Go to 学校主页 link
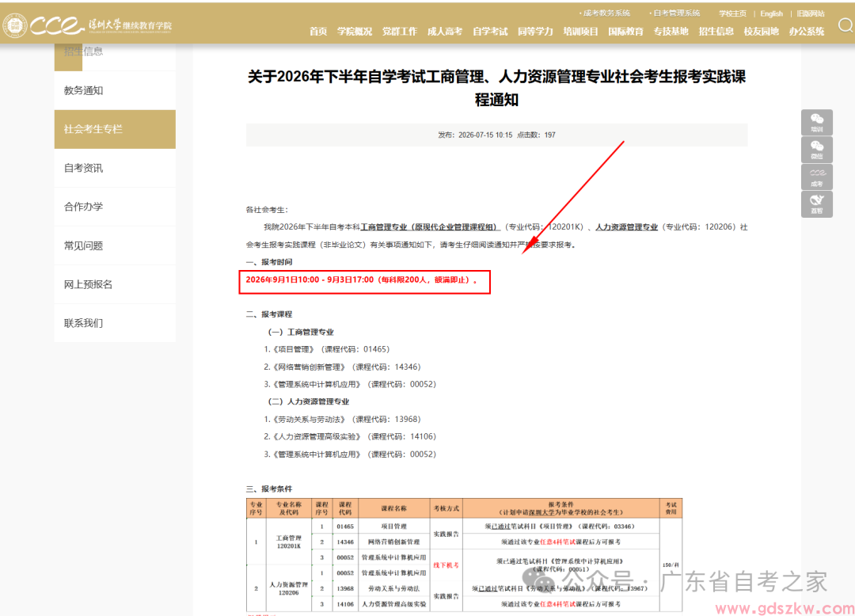 click(x=732, y=13)
